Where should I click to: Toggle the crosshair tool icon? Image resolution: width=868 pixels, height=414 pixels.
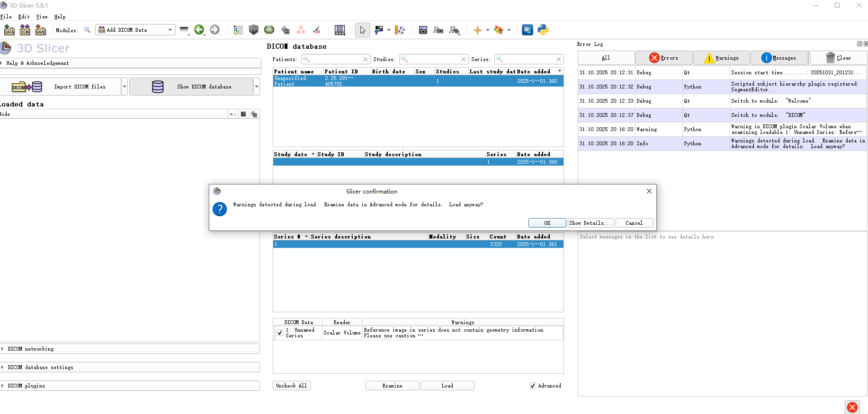[477, 30]
